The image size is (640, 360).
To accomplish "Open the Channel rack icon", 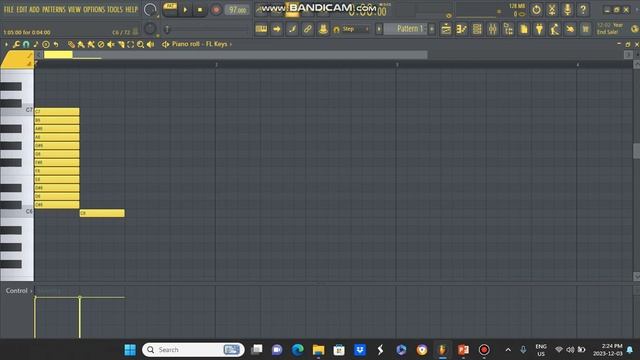I will click(x=477, y=29).
